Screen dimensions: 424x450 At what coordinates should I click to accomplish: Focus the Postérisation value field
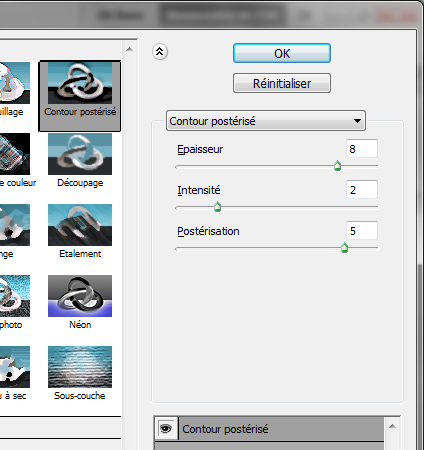pyautogui.click(x=362, y=231)
